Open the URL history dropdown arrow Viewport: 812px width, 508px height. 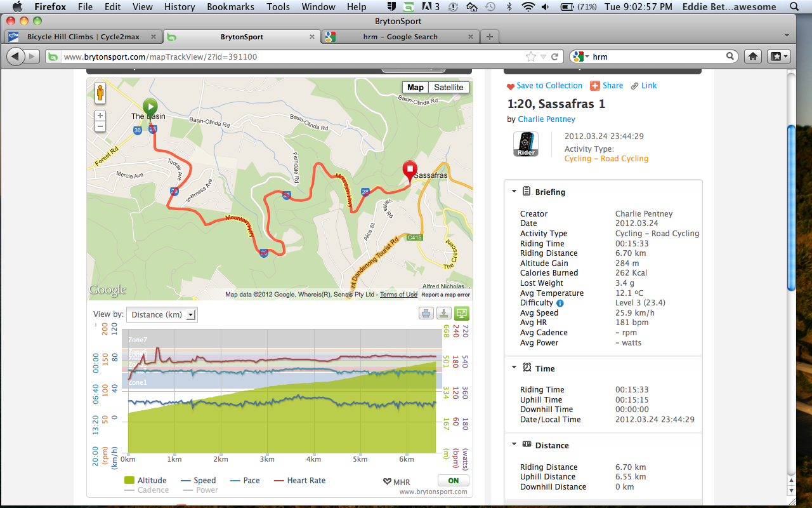543,57
